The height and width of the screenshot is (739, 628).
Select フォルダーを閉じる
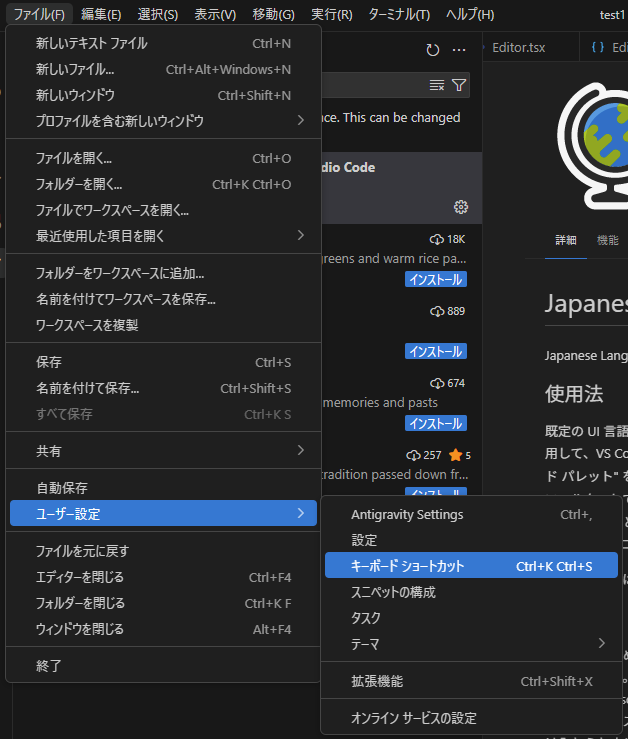pyautogui.click(x=163, y=603)
